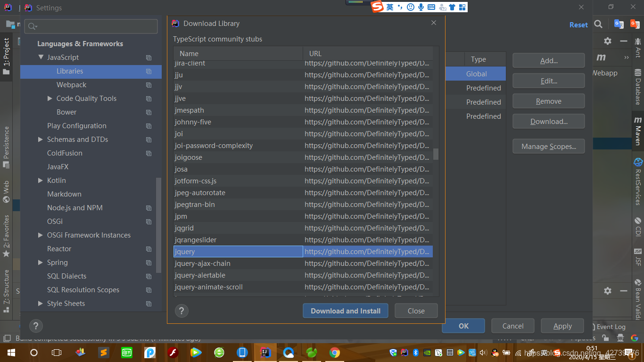Open JavaFX settings page
Viewport: 644px width, 362px height.
58,167
